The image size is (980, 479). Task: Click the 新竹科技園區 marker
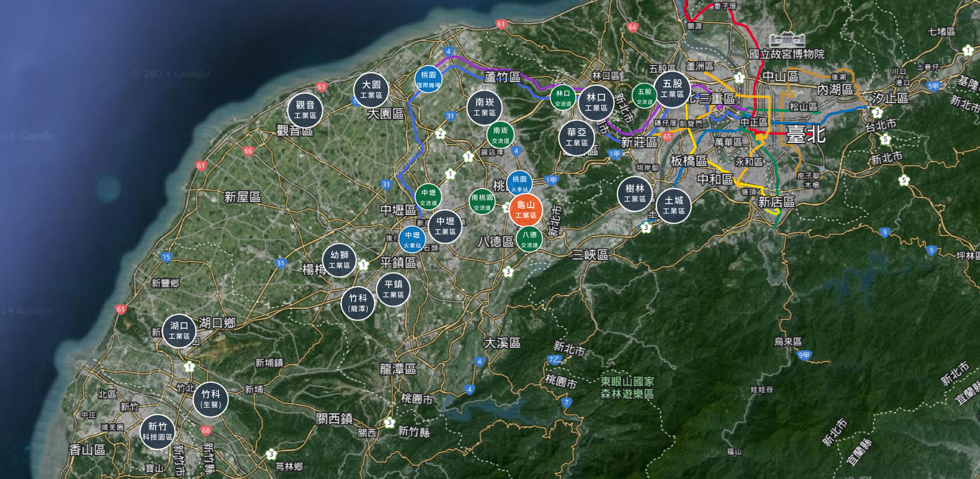158,432
